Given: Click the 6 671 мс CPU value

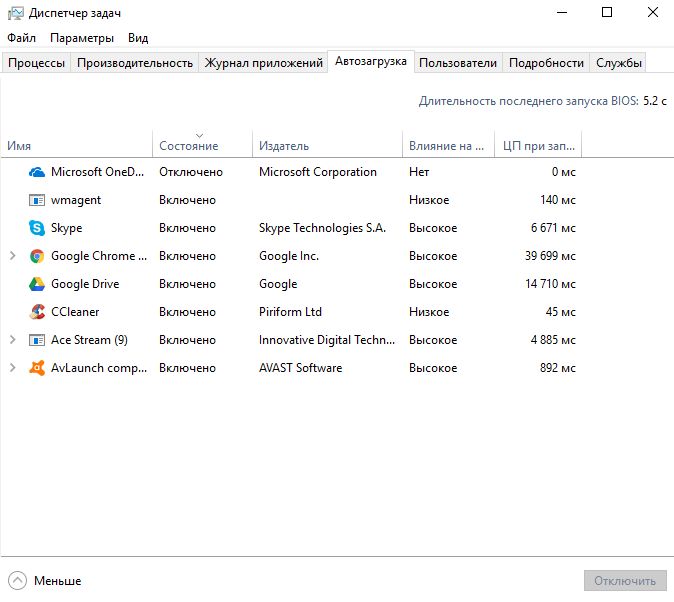Looking at the screenshot, I should coord(553,228).
